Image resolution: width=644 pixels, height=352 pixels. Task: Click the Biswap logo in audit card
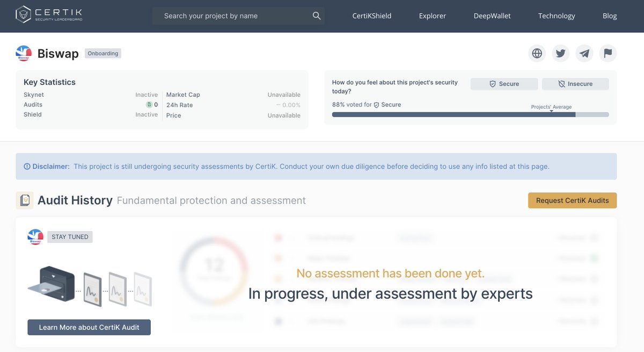click(x=35, y=236)
